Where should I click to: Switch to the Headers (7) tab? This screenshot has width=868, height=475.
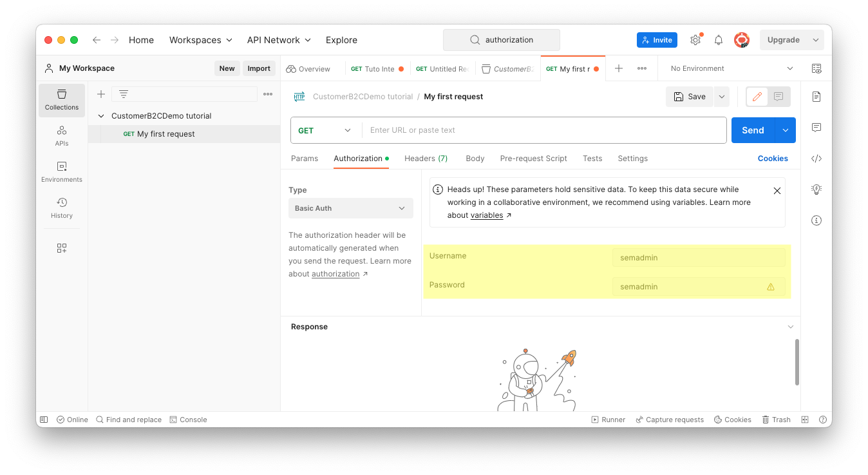(x=426, y=159)
